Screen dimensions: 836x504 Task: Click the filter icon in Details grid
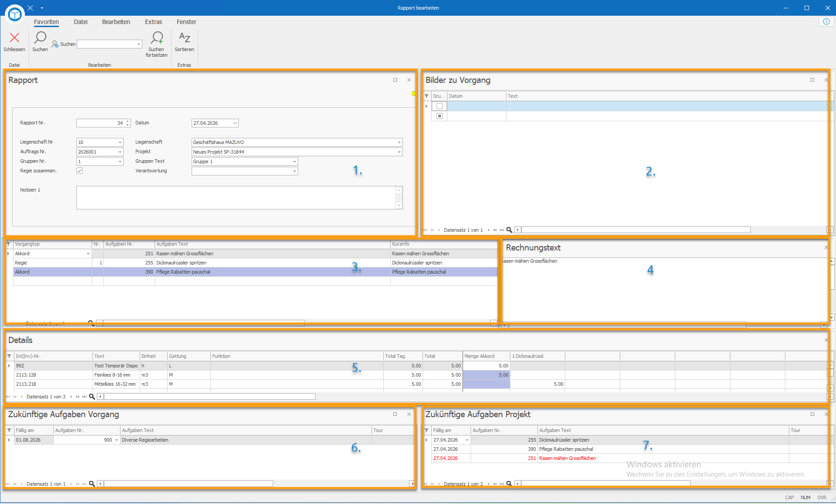pos(9,356)
